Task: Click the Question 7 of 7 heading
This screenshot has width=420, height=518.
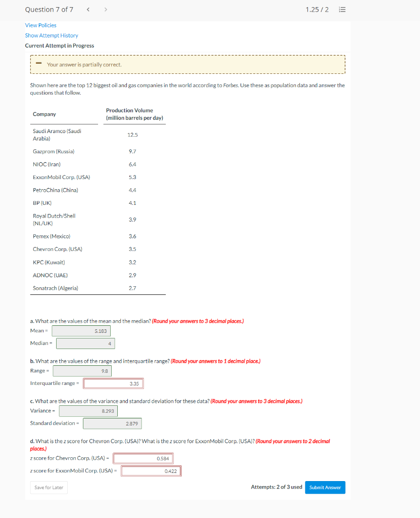Action: point(49,10)
